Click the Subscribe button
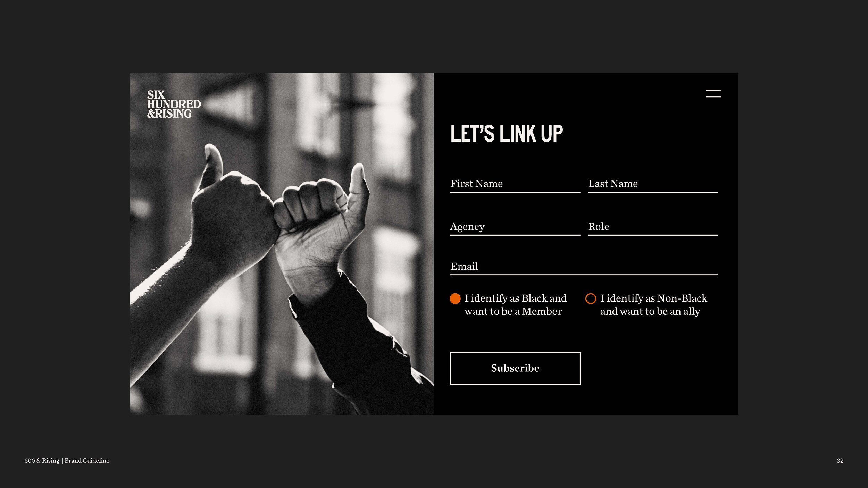Screen dimensions: 868x488 [x=515, y=368]
